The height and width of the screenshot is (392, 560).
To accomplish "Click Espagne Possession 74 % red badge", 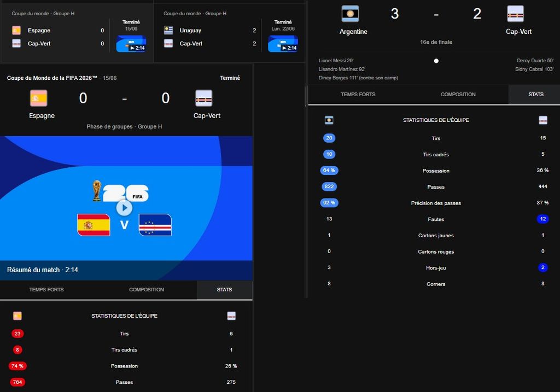I will pos(17,366).
